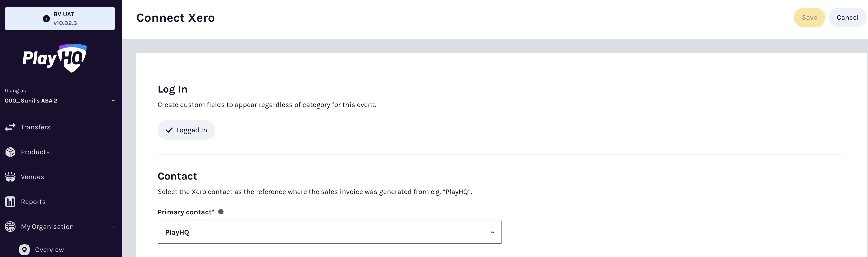Open the Primary contact info tooltip
The image size is (868, 257).
221,212
